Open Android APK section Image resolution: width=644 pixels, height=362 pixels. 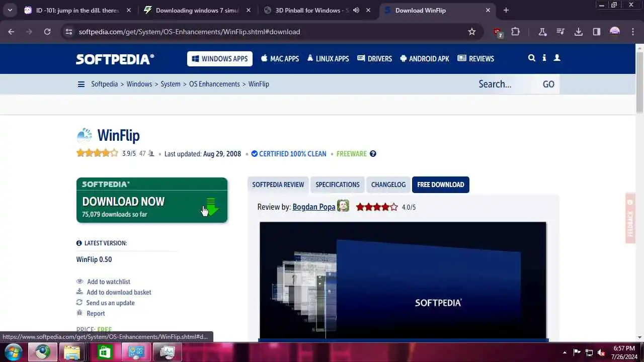click(x=425, y=59)
